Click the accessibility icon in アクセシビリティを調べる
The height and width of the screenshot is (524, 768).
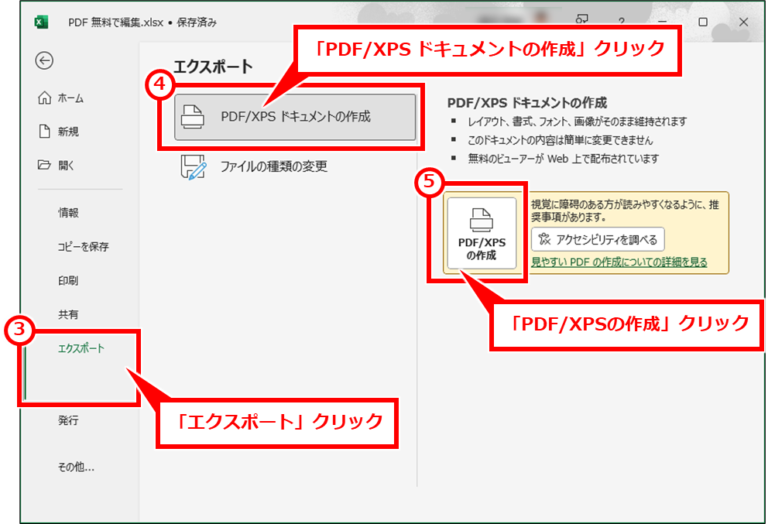pos(544,239)
